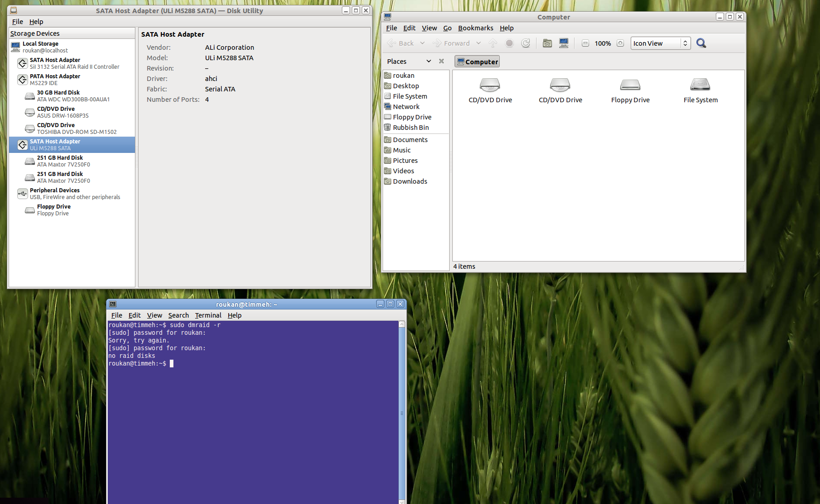This screenshot has width=820, height=504.
Task: Click the terminal window menu icon
Action: coord(113,304)
